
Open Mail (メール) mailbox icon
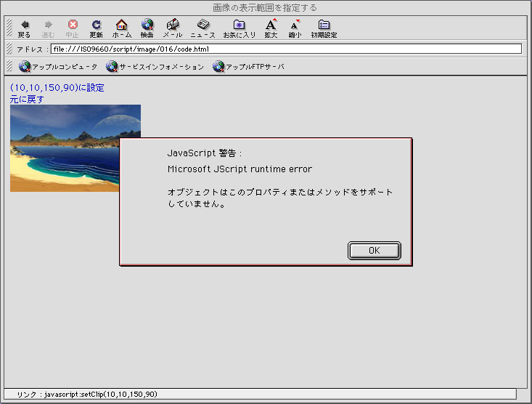173,25
